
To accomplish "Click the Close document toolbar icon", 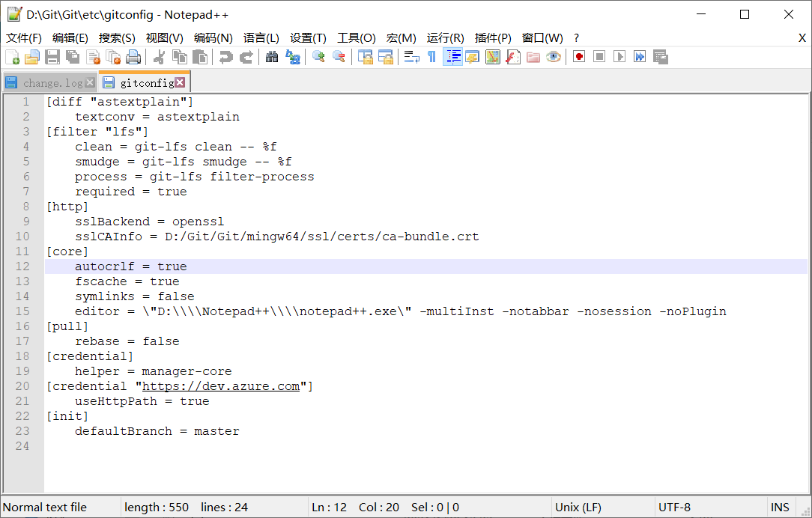I will coord(93,57).
